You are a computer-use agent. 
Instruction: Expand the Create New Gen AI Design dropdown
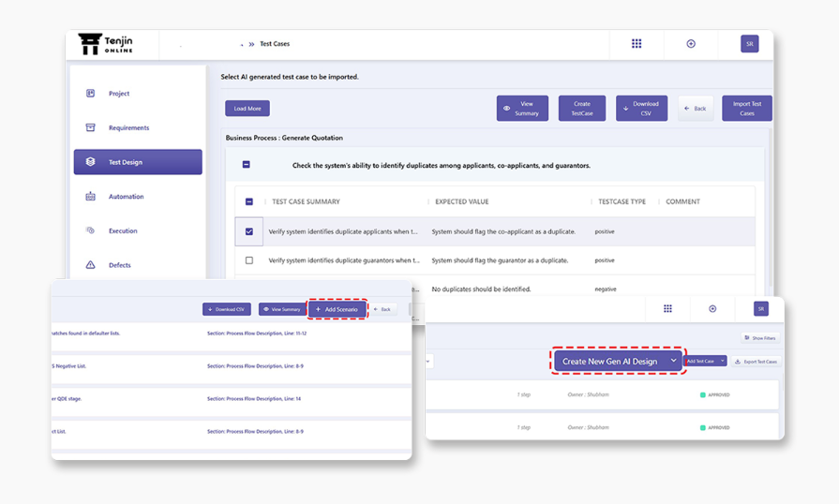click(x=673, y=361)
